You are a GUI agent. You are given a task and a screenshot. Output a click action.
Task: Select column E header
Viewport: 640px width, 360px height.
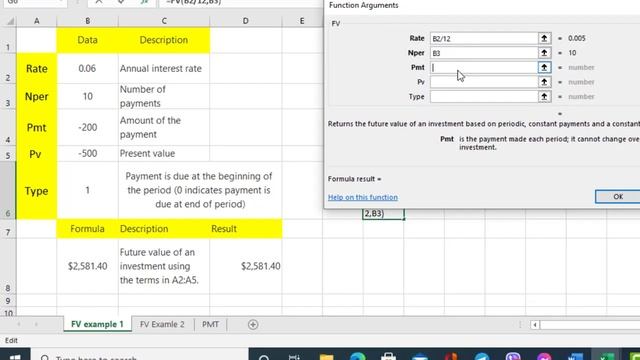click(x=302, y=21)
